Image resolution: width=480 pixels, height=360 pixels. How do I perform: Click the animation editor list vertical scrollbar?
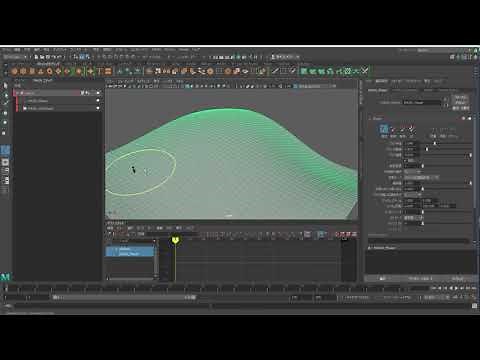point(156,258)
